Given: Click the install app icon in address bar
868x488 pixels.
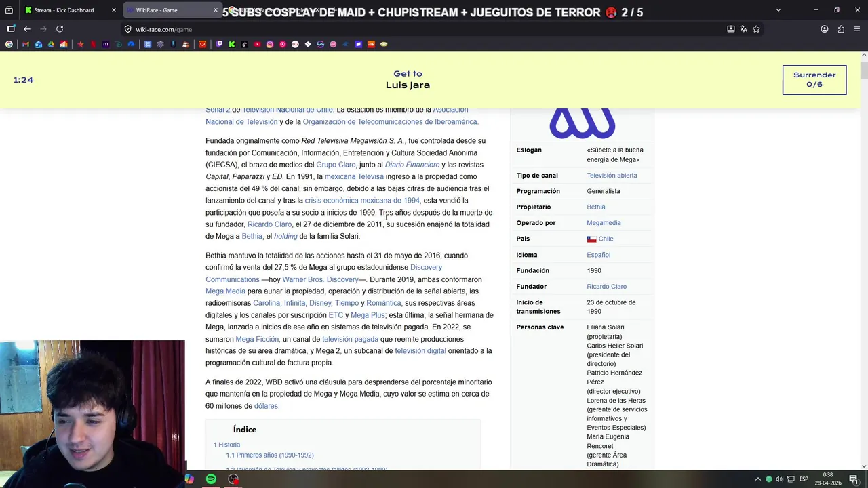Looking at the screenshot, I should click(x=730, y=29).
